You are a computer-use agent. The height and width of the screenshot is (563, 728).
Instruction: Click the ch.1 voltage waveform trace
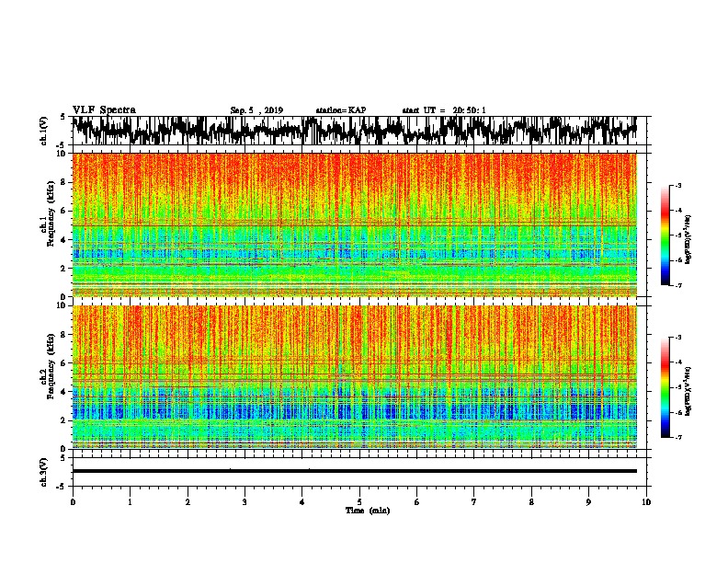(354, 131)
